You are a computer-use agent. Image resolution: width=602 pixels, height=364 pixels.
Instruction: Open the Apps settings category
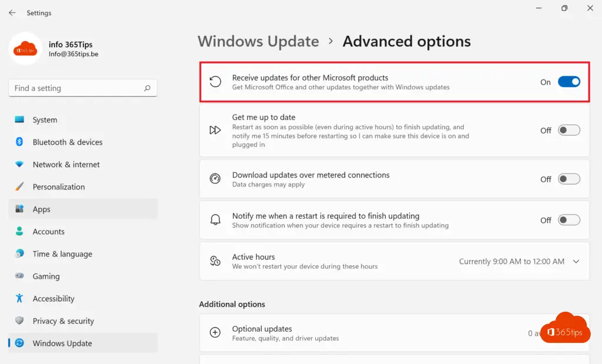click(x=42, y=209)
